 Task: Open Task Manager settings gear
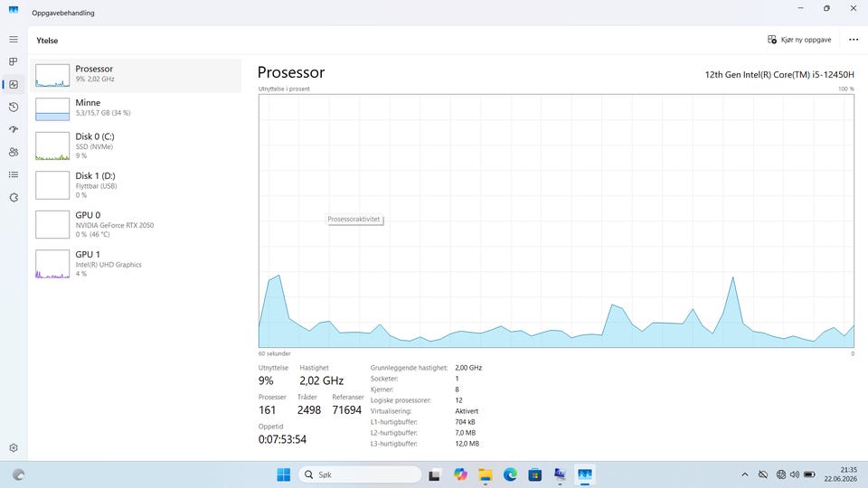14,447
